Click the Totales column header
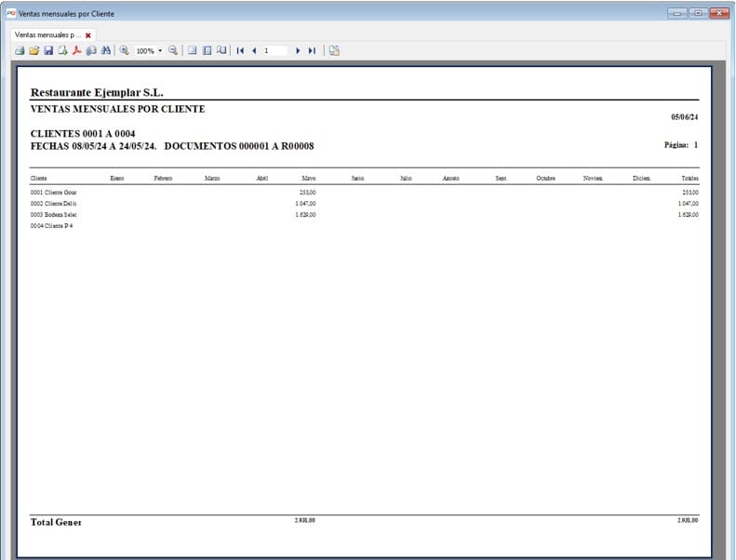 [x=690, y=179]
